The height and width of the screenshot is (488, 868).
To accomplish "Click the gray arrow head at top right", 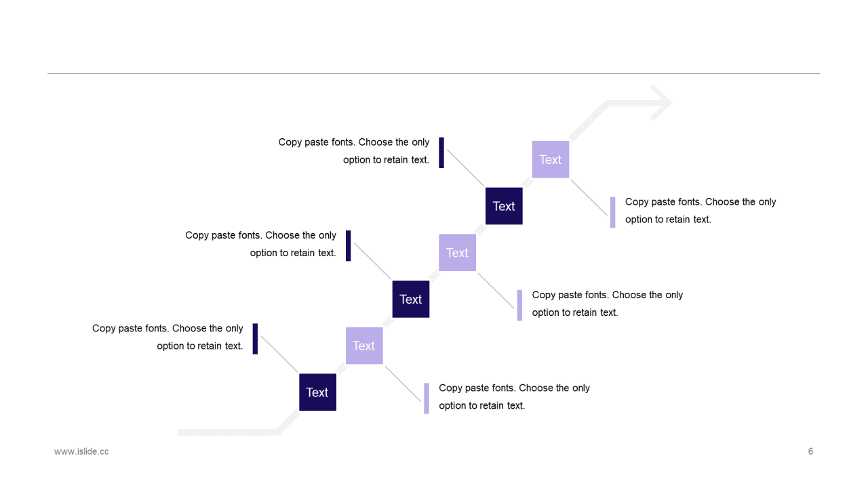I will click(660, 103).
